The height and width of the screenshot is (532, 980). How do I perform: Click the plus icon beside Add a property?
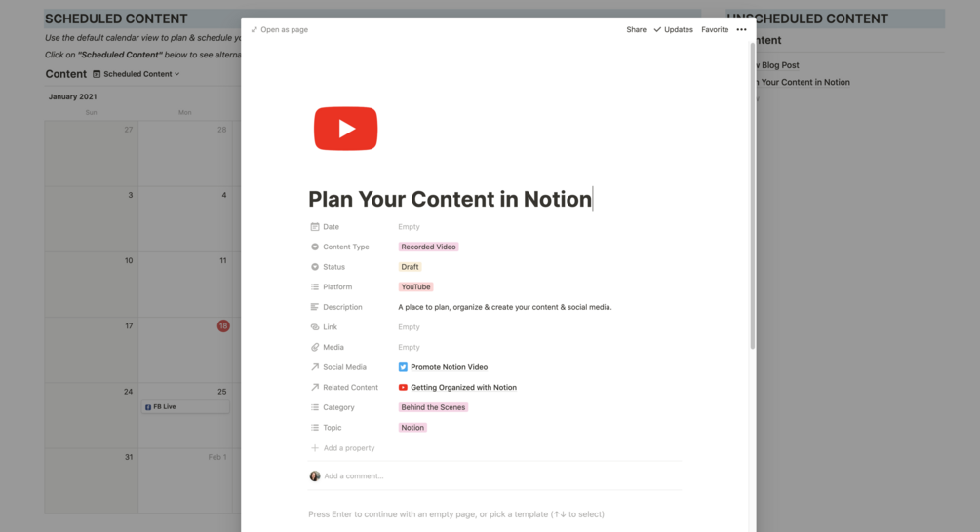pyautogui.click(x=315, y=447)
